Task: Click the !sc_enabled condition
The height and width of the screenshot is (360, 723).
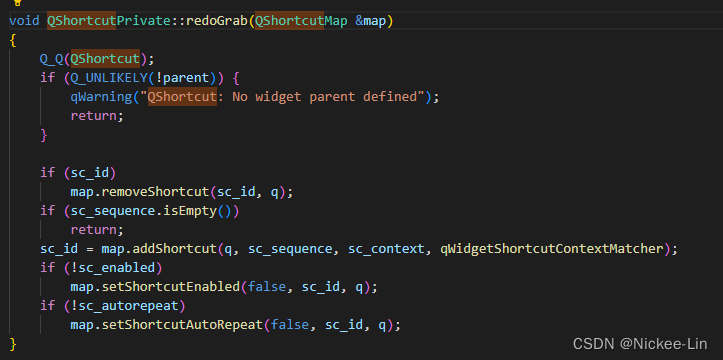Action: 113,268
